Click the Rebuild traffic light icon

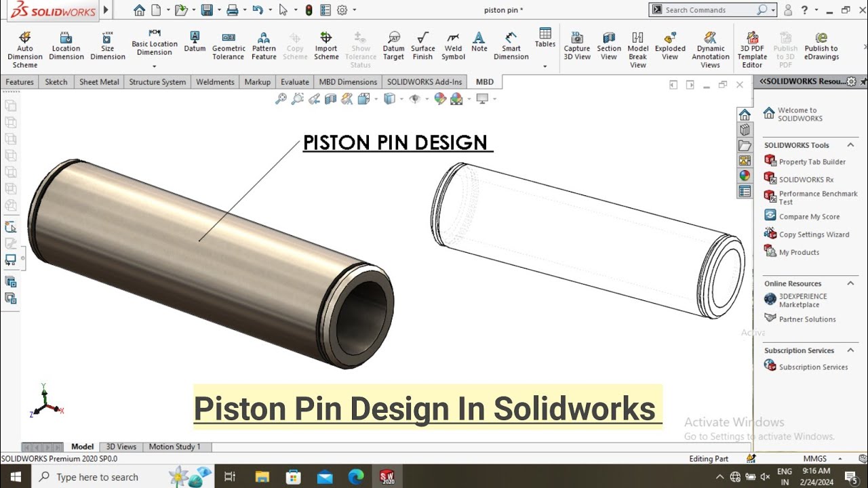[x=309, y=10]
